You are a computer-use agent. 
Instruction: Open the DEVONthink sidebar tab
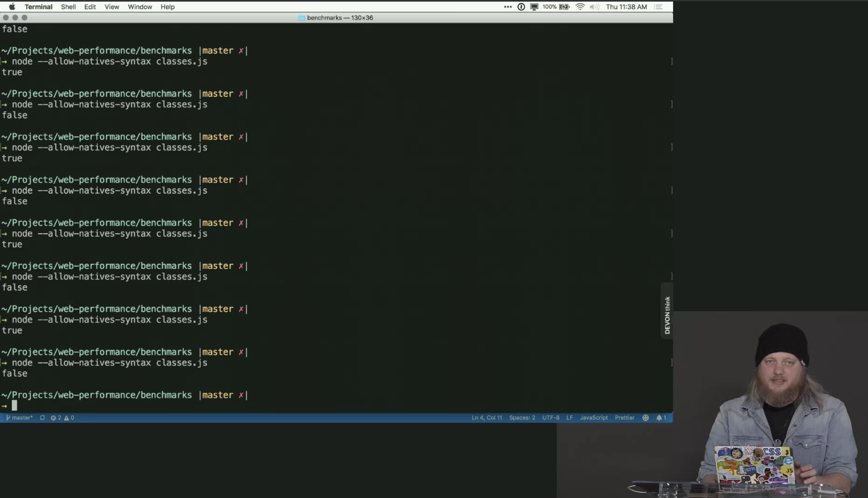click(x=667, y=310)
